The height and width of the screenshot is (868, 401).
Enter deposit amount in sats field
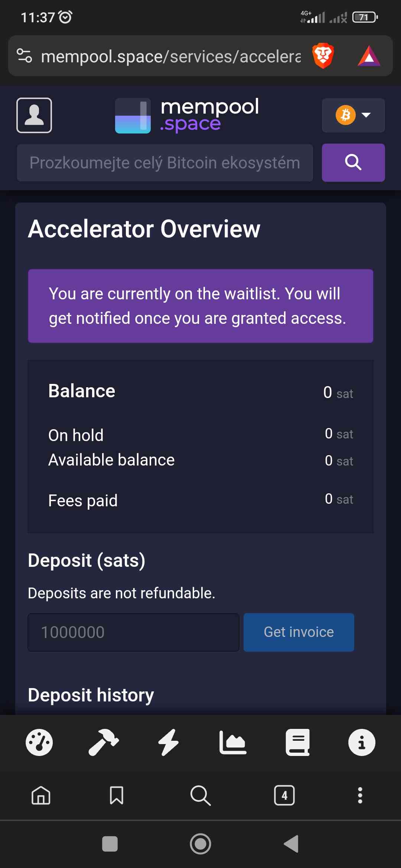point(133,632)
